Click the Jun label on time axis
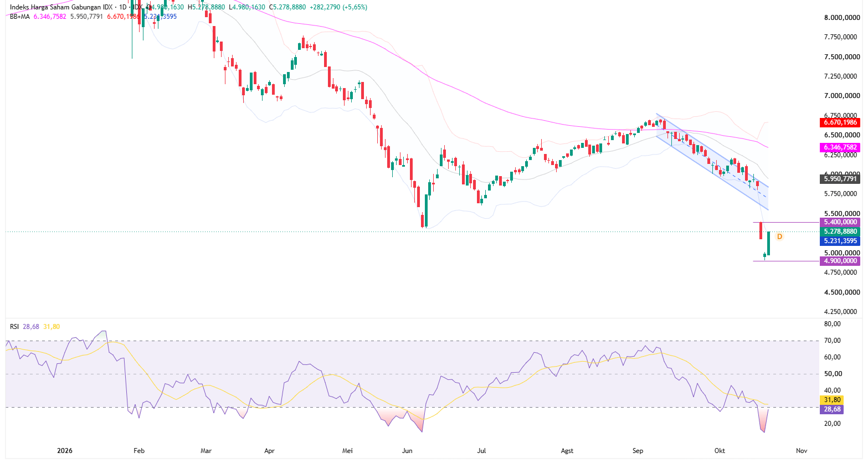The height and width of the screenshot is (463, 868). (407, 451)
